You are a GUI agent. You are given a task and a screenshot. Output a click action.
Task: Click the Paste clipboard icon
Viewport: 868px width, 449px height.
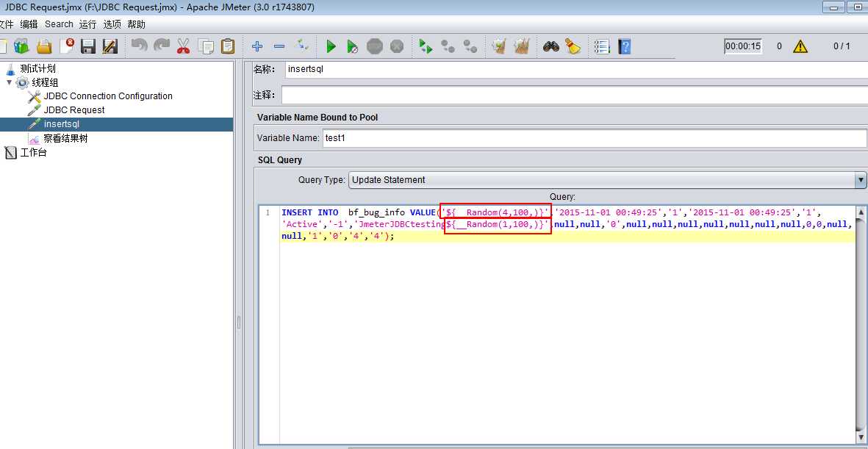[x=228, y=46]
